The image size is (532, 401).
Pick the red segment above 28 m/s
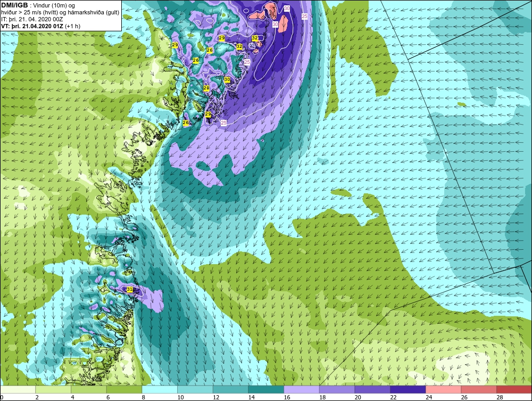[514, 389]
